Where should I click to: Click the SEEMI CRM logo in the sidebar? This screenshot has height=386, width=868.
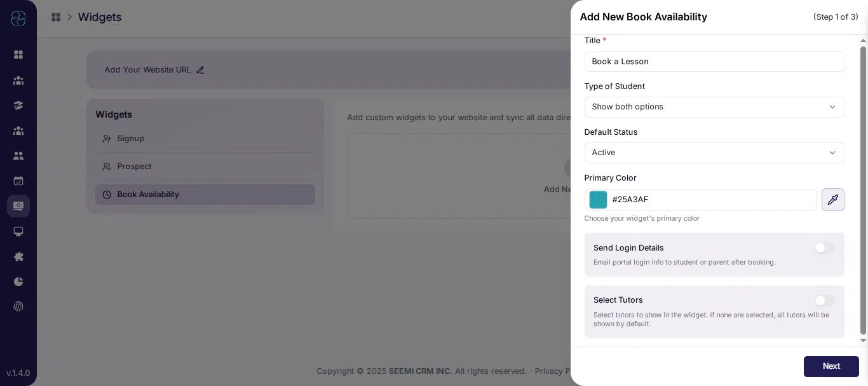tap(18, 18)
